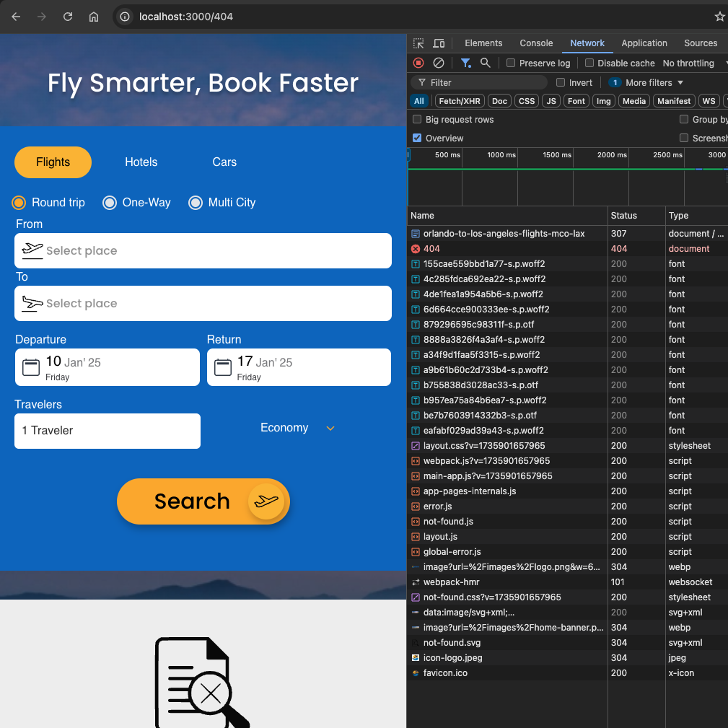Open the Return date picker 17 Jan

click(299, 367)
